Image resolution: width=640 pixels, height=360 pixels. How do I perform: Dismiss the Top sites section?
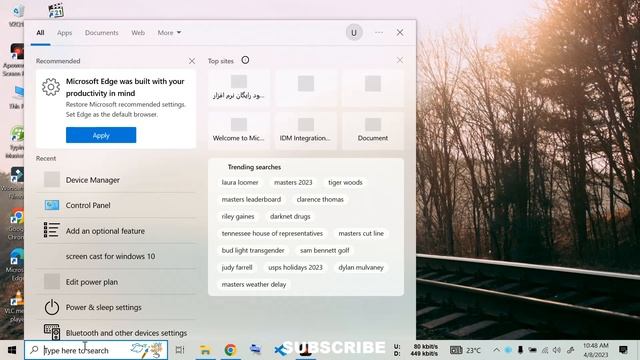(x=400, y=60)
